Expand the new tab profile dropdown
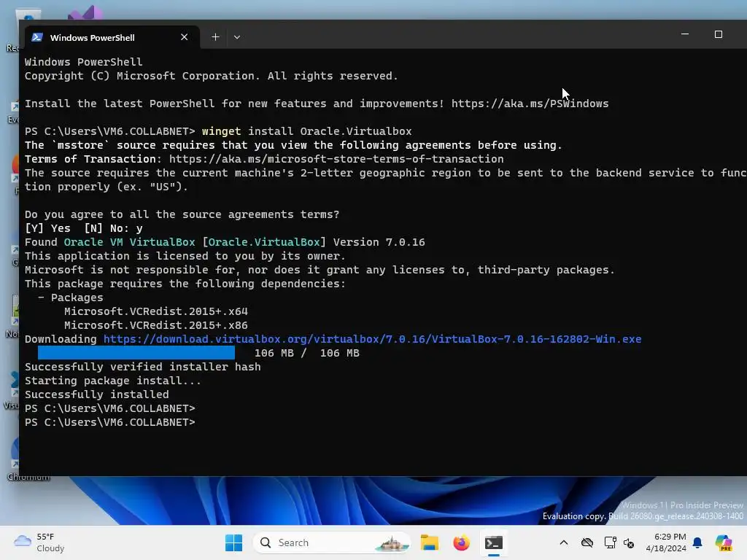Image resolution: width=747 pixels, height=560 pixels. [x=237, y=37]
